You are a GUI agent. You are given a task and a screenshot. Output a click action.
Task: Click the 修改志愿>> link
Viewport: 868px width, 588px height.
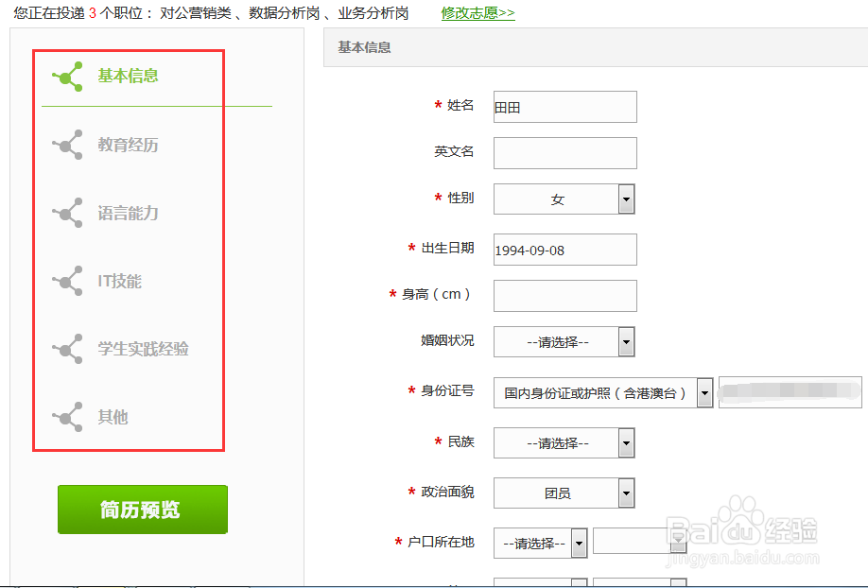[x=477, y=12]
